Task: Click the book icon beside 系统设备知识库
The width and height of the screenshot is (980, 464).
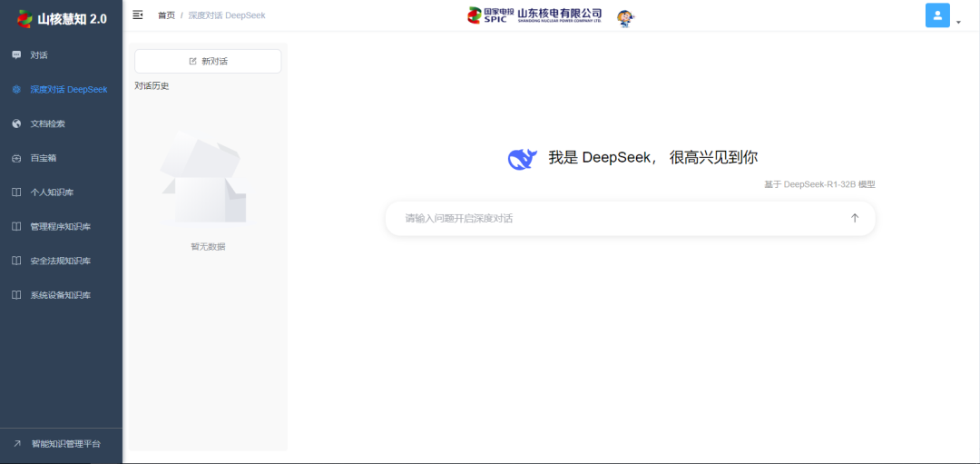Action: pyautogui.click(x=16, y=295)
